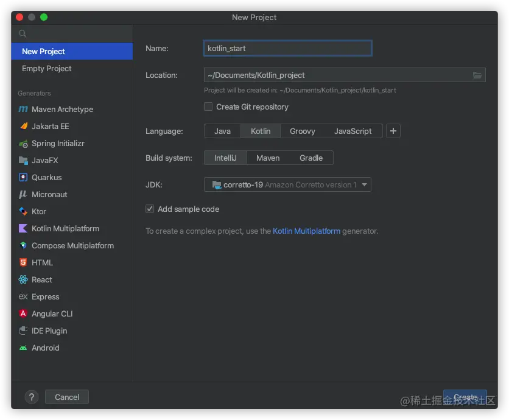Choose Groovy as the language
The width and height of the screenshot is (509, 420).
[302, 131]
